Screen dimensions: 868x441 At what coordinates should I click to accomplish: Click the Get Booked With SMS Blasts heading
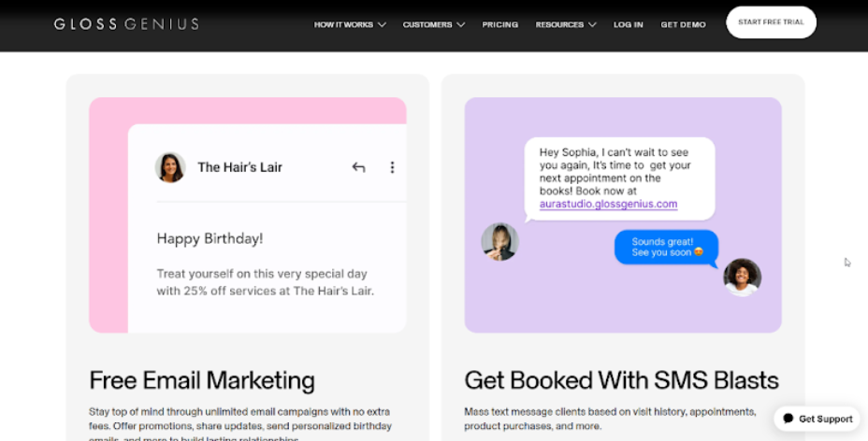[x=622, y=380]
